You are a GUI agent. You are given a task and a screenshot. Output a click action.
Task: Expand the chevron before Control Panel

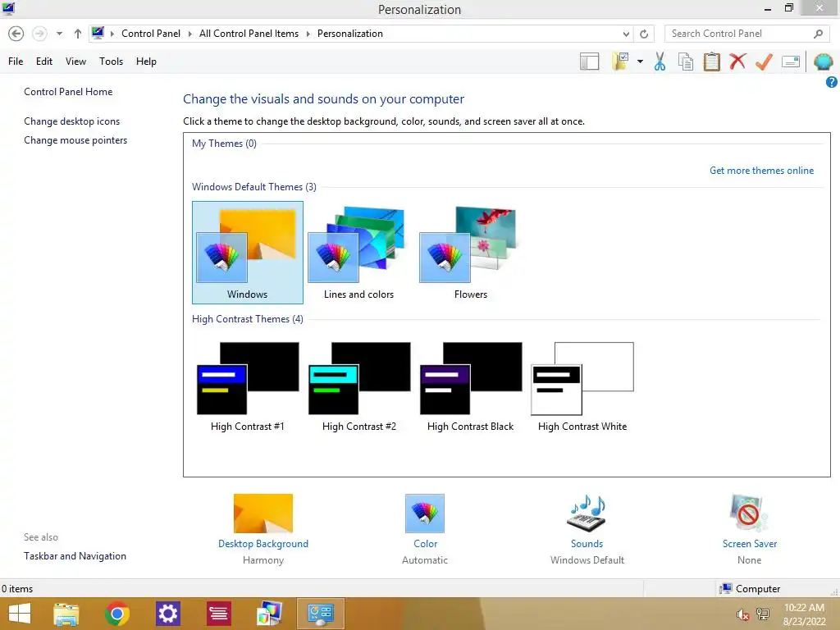(112, 34)
